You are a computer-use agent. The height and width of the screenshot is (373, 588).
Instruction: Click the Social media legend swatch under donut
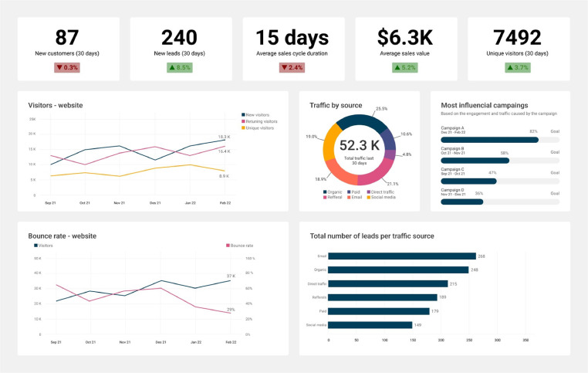click(x=369, y=198)
